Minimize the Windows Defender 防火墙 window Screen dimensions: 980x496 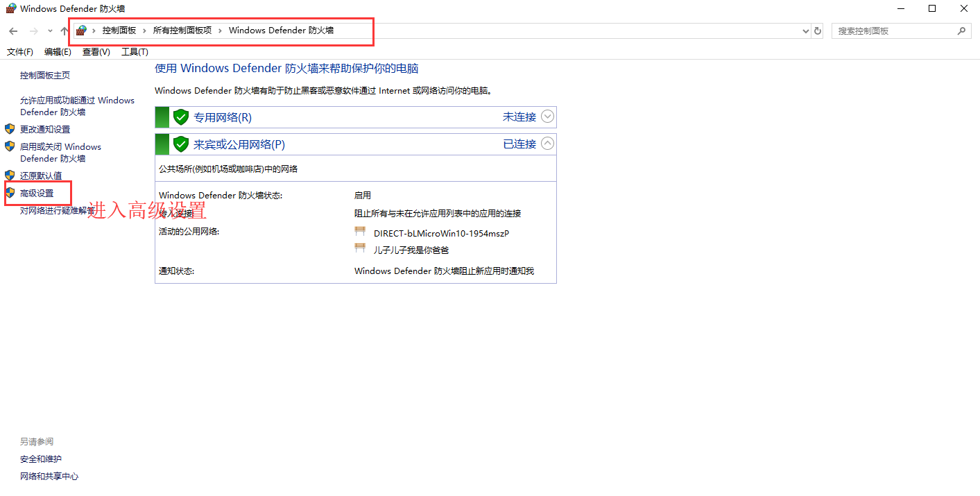[x=900, y=8]
